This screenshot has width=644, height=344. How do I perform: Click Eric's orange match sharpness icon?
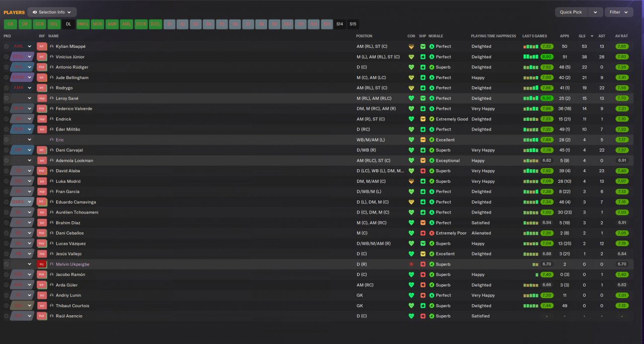point(423,140)
